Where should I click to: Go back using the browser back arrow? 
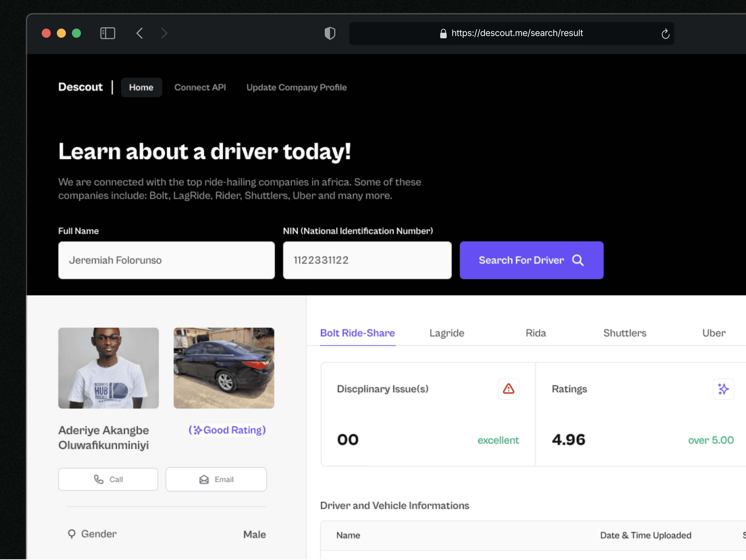point(140,33)
